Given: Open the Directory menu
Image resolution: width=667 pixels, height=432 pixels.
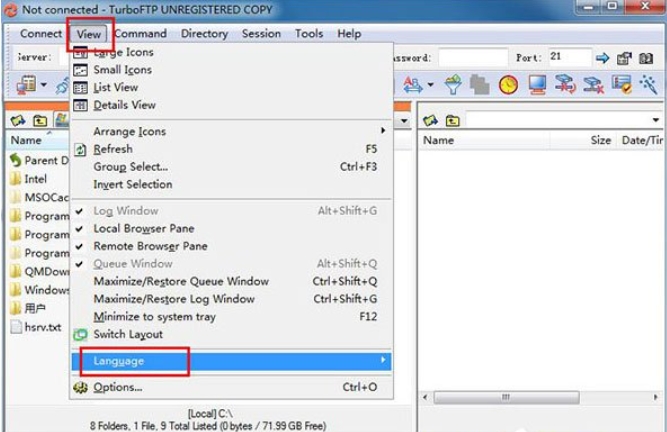Looking at the screenshot, I should (x=205, y=34).
